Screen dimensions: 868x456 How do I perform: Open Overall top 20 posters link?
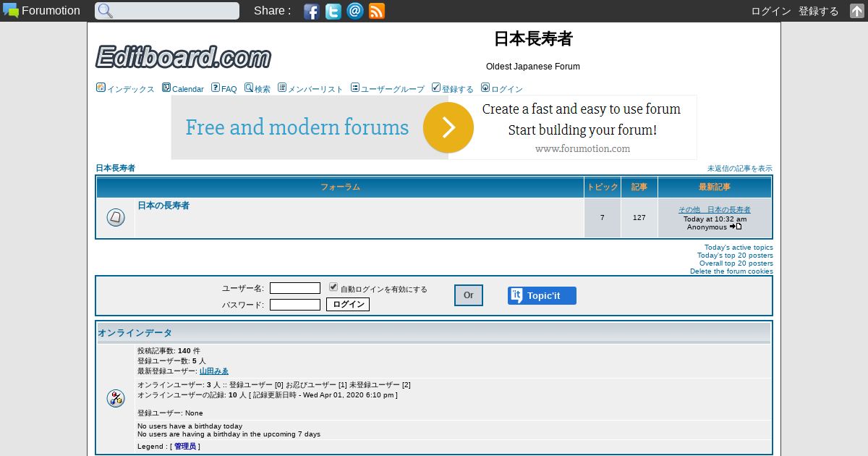pos(736,263)
